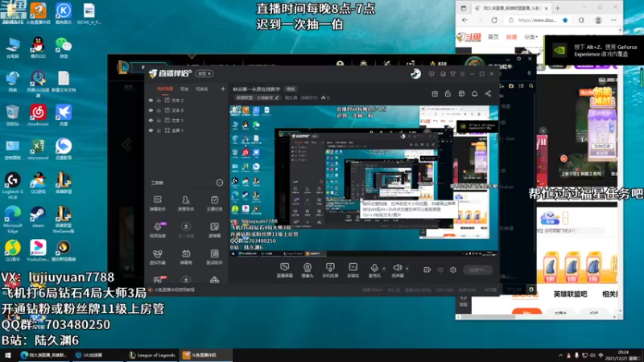This screenshot has width=644, height=362.
Task: Open new tab in Edge browser
Action: tap(557, 8)
